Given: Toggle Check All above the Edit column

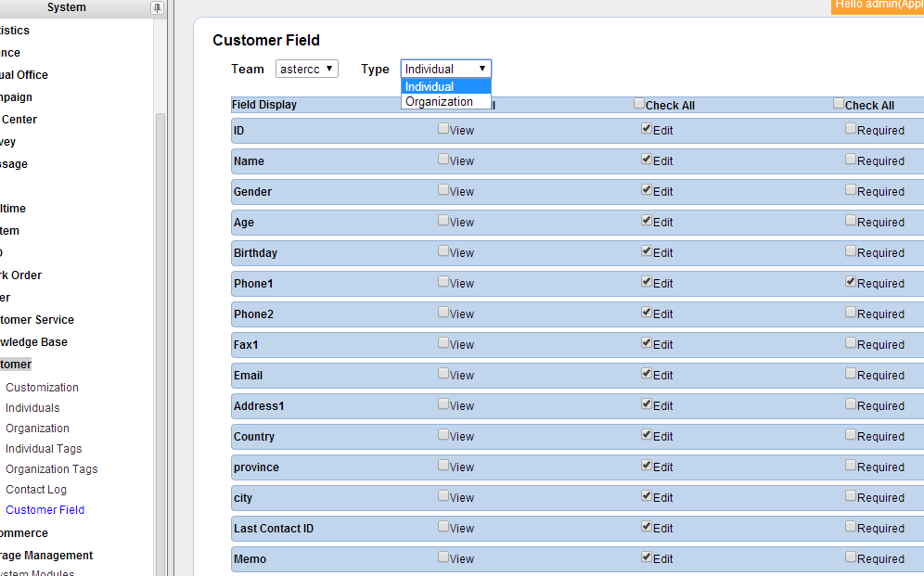Looking at the screenshot, I should (639, 104).
